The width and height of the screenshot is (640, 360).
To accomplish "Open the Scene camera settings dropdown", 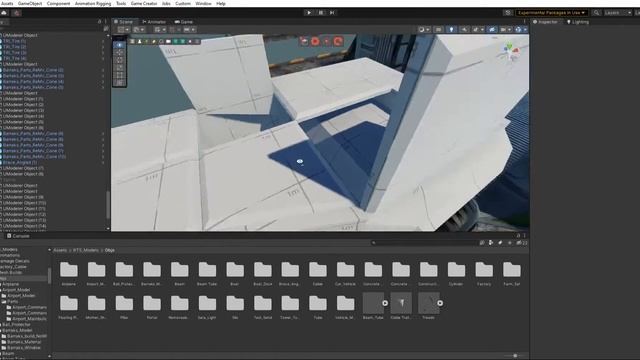I will click(x=505, y=29).
